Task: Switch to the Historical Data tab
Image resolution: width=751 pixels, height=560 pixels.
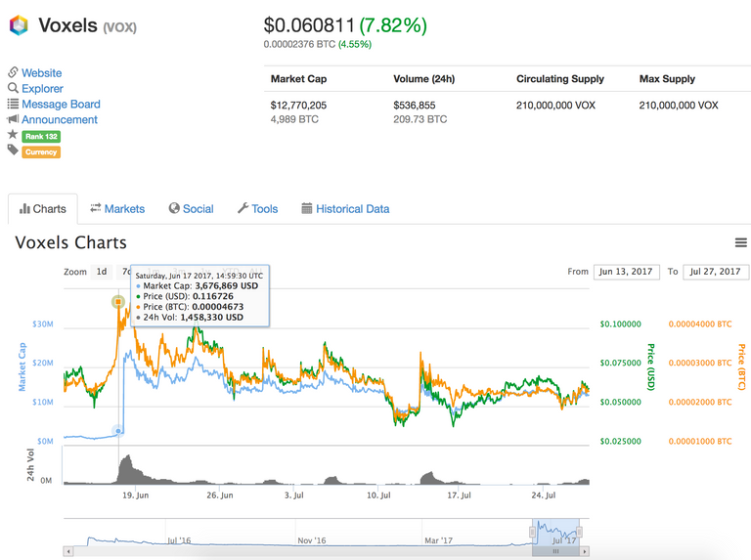Action: pos(345,209)
